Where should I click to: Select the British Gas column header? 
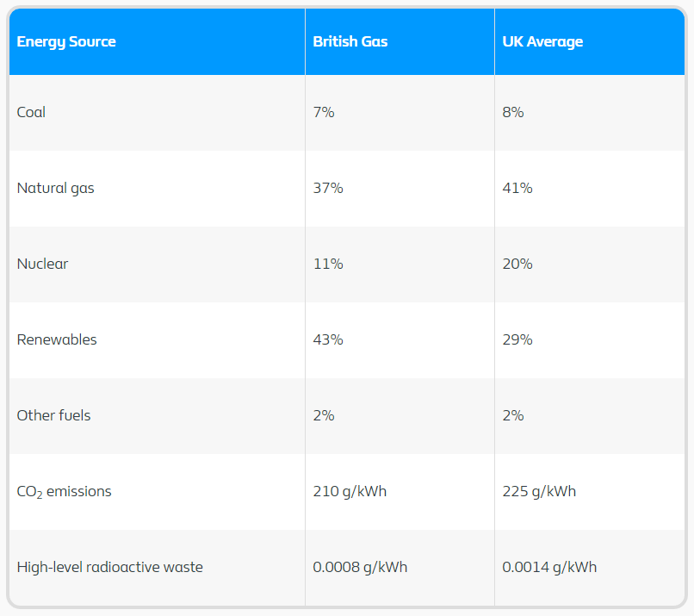coord(350,41)
